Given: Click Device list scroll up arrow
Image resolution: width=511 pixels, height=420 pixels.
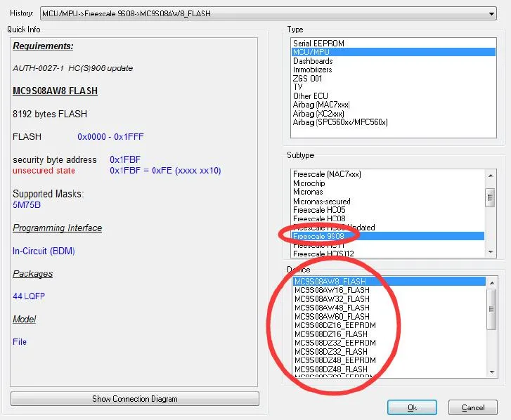Looking at the screenshot, I should [x=492, y=283].
